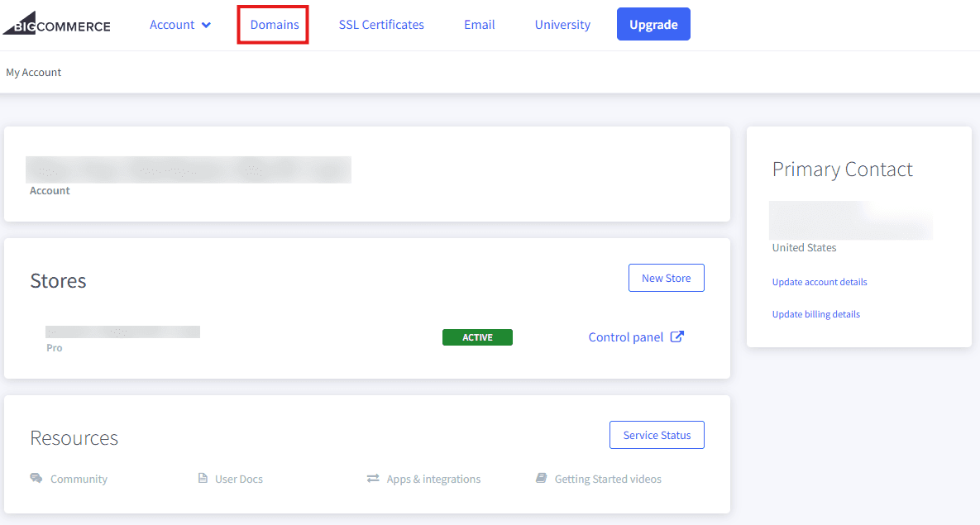Click the Apps & integrations arrows icon
The height and width of the screenshot is (525, 980).
(x=373, y=478)
